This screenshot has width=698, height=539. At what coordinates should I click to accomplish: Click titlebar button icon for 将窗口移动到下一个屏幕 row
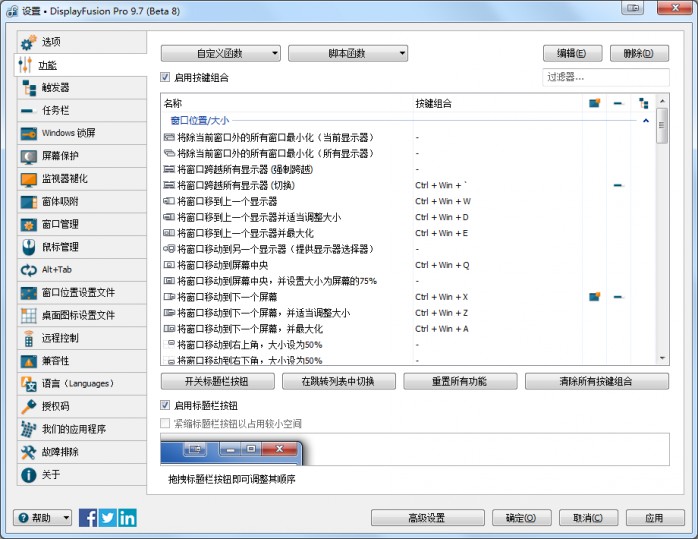tap(594, 296)
